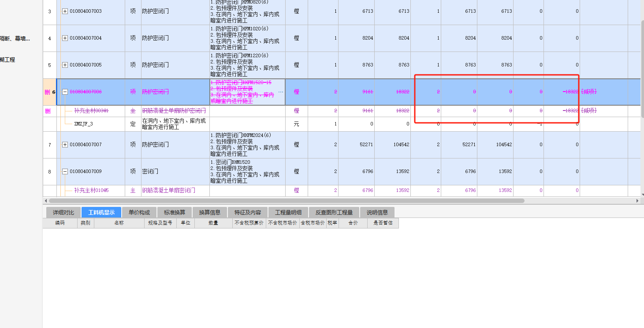Screen dimensions: 644x328
Task: Select struck-through code 010804007006
Action: (86, 92)
